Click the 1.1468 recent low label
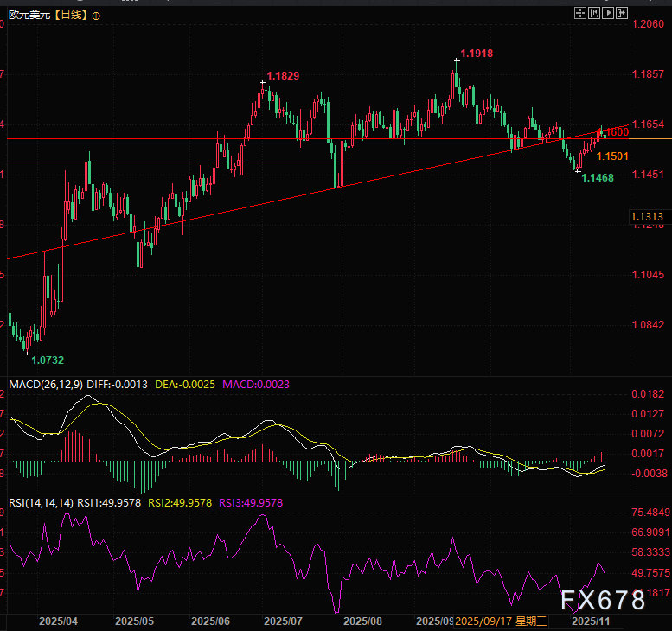Image resolution: width=672 pixels, height=631 pixels. (598, 177)
